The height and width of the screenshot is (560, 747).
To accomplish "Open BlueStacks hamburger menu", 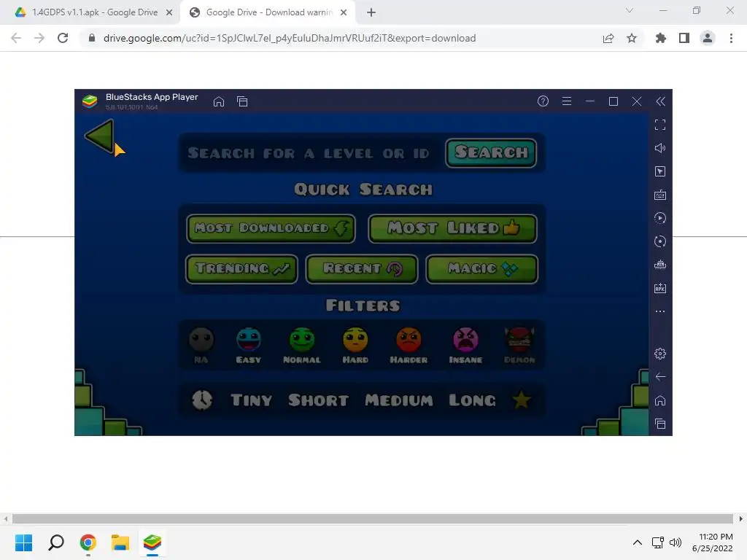I will [566, 101].
